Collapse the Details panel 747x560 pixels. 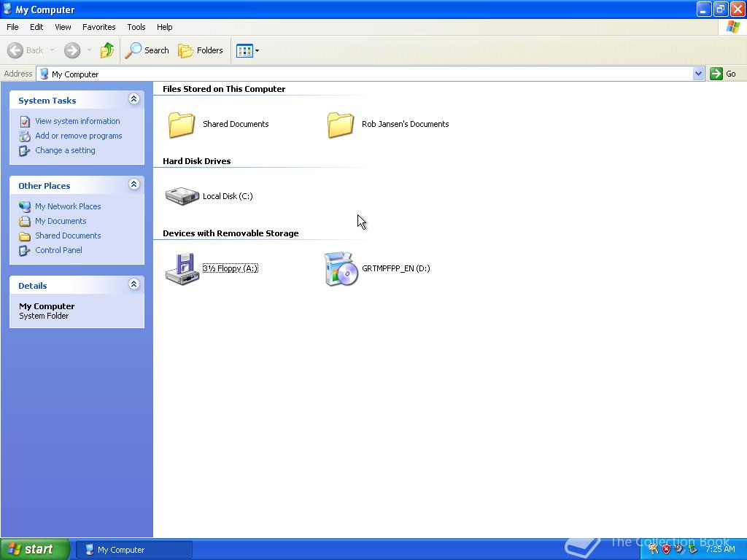[x=134, y=284]
